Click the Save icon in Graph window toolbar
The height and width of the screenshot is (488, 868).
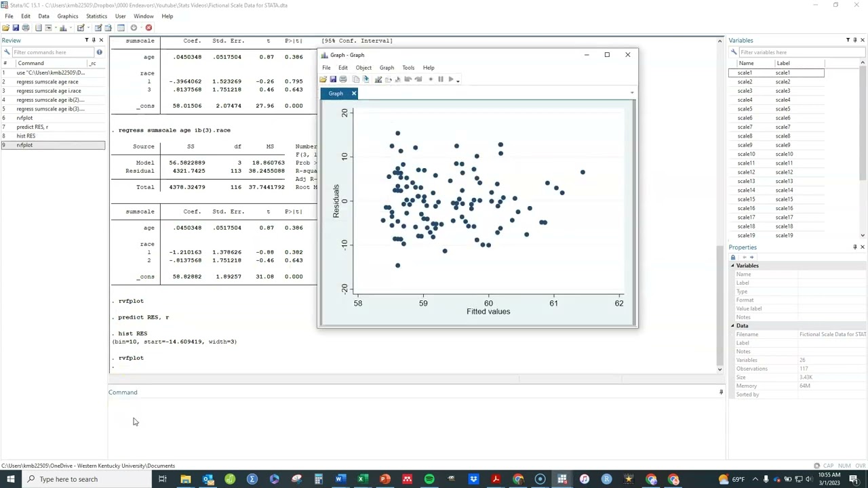click(333, 79)
